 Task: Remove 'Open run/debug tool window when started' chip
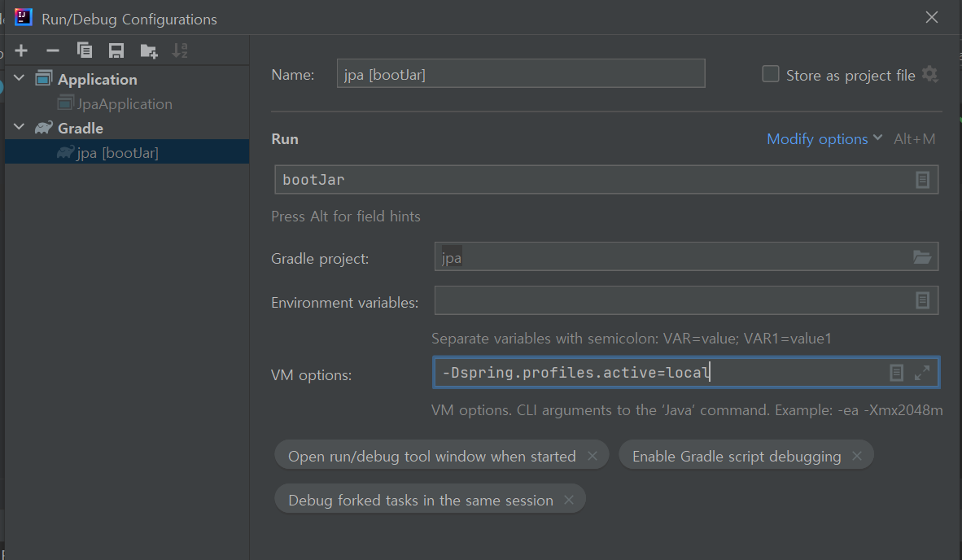[x=592, y=456]
